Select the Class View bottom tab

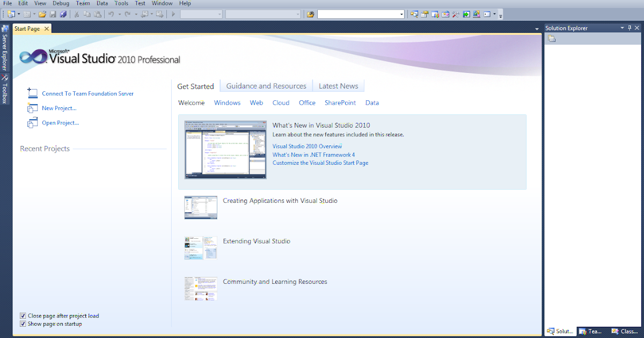(x=626, y=331)
